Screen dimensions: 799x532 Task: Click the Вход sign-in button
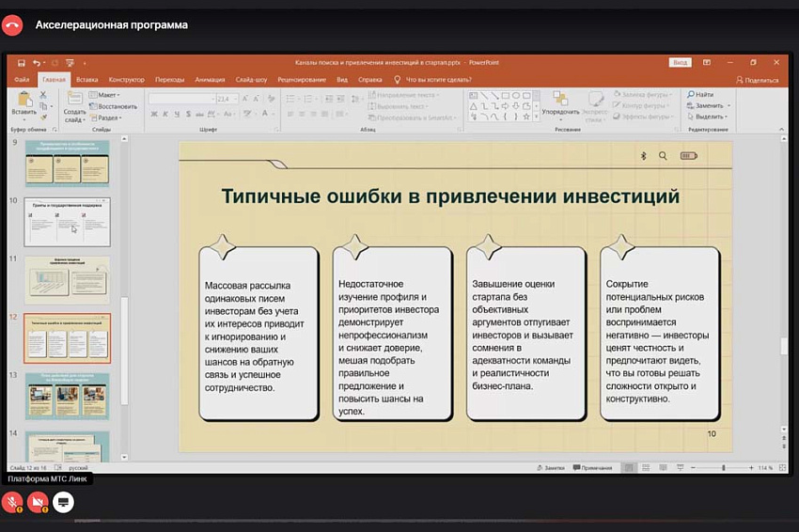pyautogui.click(x=680, y=62)
